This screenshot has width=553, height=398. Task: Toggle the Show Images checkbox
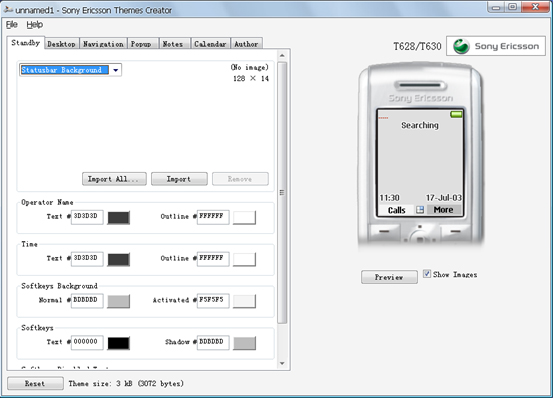427,274
